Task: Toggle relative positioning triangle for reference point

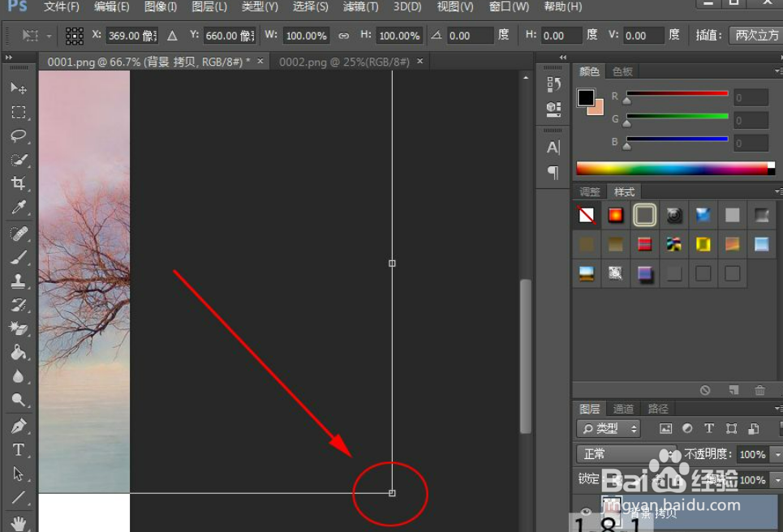Action: point(172,36)
